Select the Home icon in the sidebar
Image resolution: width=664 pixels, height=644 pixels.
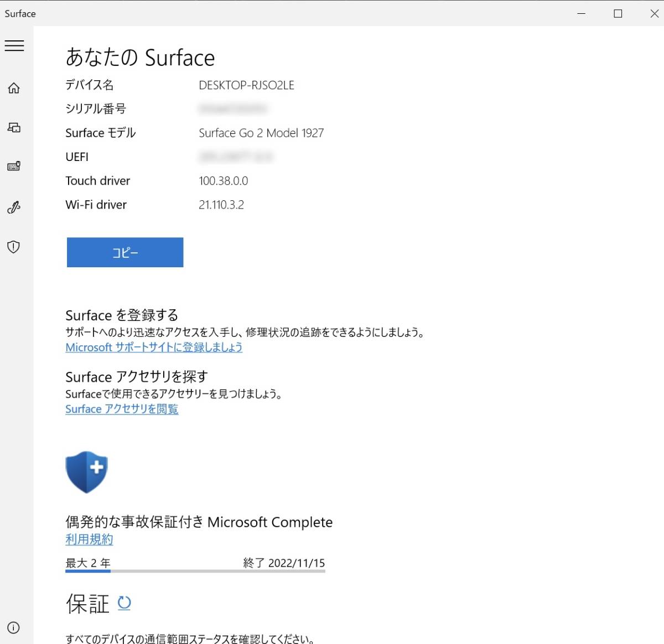click(13, 87)
